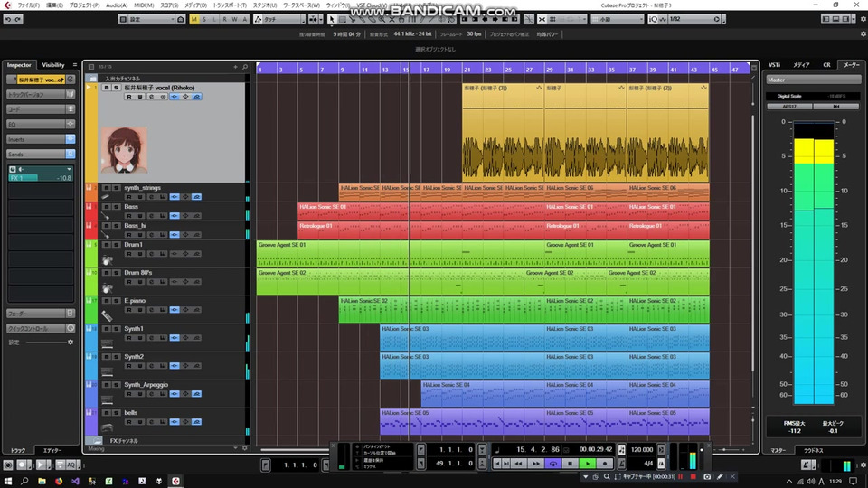Click the Add Track plus icon
Viewport: 868px width, 488px height.
235,67
